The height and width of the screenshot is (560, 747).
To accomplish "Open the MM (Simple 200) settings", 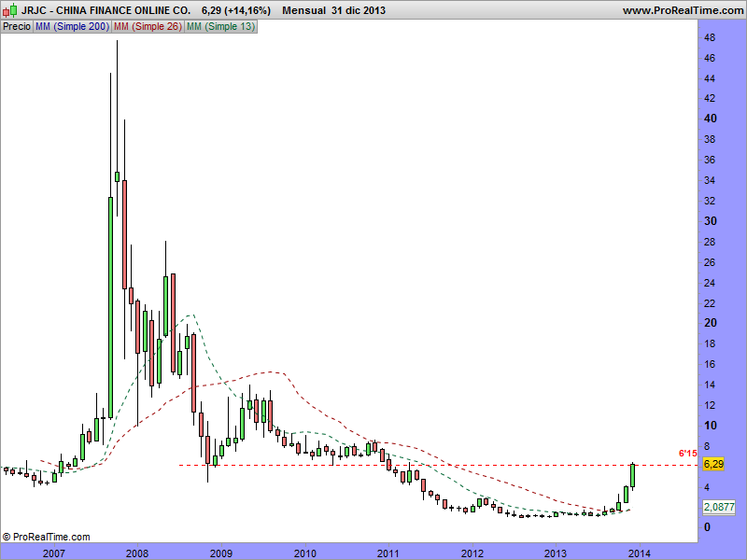I will point(72,27).
